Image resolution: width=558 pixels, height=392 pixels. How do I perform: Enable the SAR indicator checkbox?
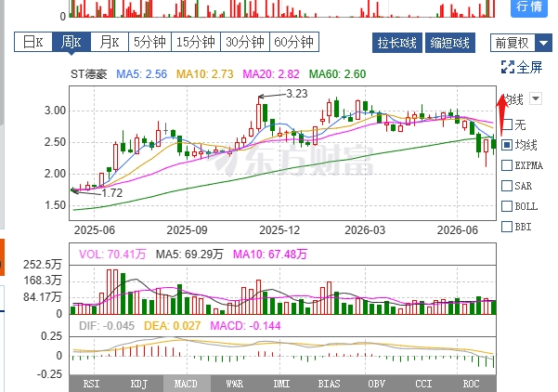tap(507, 186)
